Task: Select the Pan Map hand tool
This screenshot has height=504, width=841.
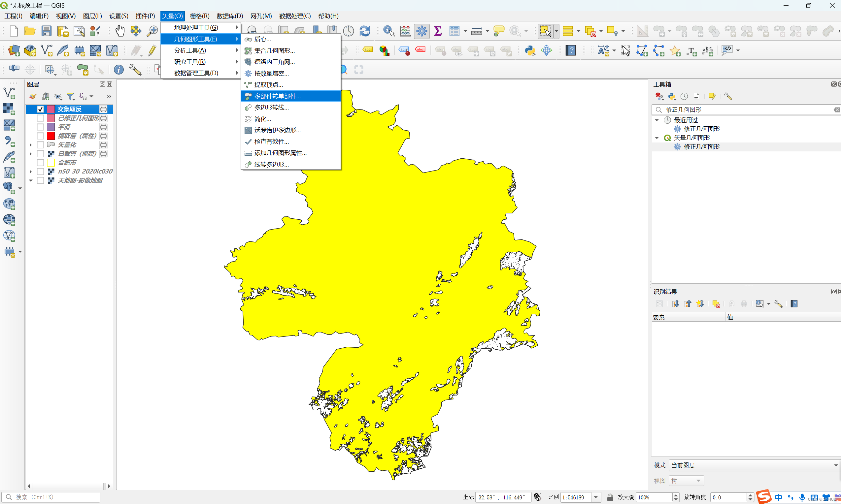Action: [x=120, y=31]
